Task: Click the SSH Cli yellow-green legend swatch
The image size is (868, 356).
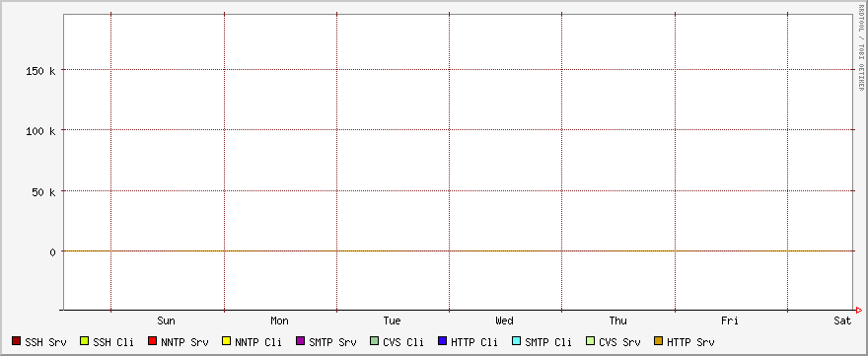Action: 84,341
